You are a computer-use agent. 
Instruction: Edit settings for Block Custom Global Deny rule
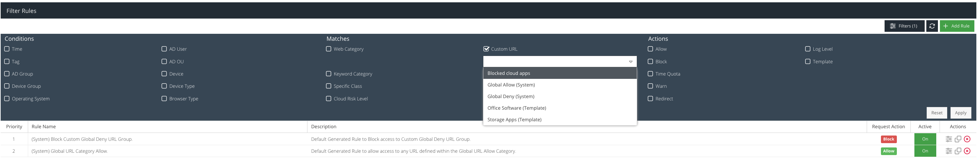point(949,139)
